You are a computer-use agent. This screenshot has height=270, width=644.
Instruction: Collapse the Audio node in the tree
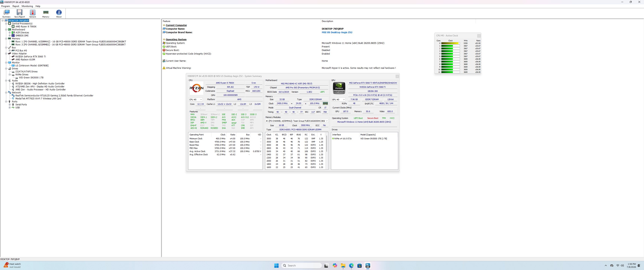click(x=6, y=81)
